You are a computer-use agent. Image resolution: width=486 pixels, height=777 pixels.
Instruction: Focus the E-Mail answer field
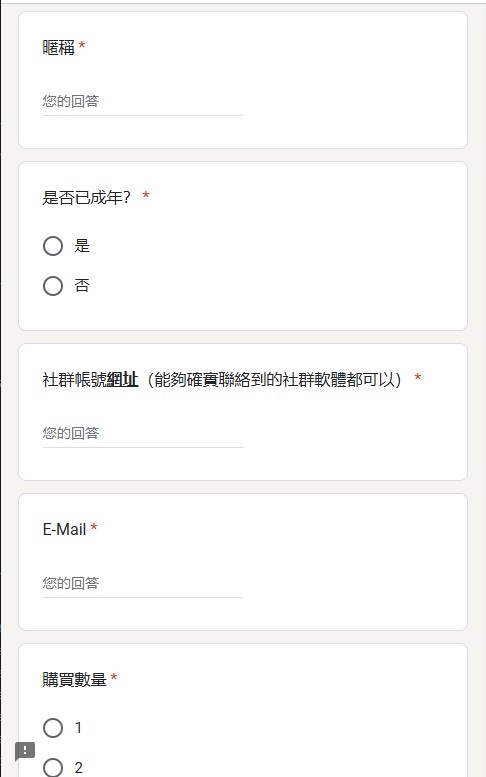(x=143, y=584)
